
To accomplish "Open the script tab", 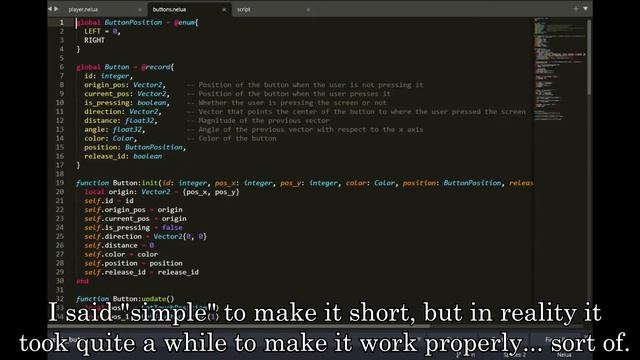I will pyautogui.click(x=244, y=9).
